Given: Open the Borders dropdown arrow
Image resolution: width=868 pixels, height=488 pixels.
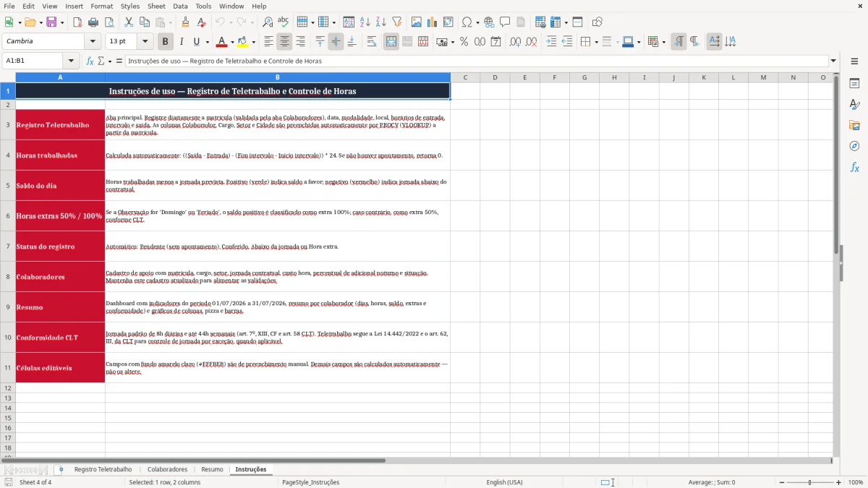Looking at the screenshot, I should tap(596, 42).
